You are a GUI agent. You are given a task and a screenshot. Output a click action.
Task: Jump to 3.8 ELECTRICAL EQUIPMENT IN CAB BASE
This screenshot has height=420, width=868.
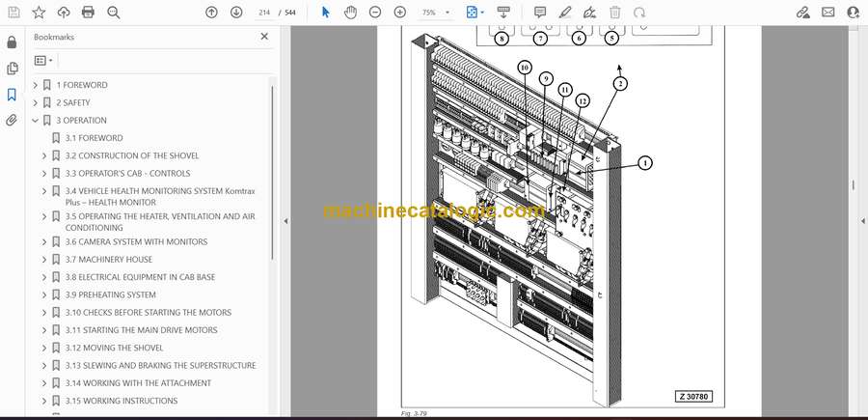(x=140, y=277)
